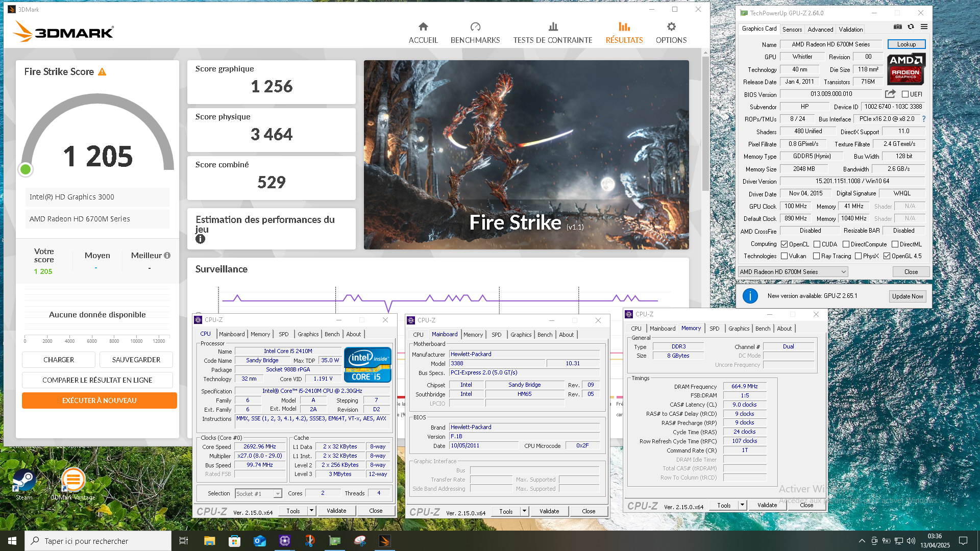Open the Accueil home icon in 3DMark

coord(423,27)
